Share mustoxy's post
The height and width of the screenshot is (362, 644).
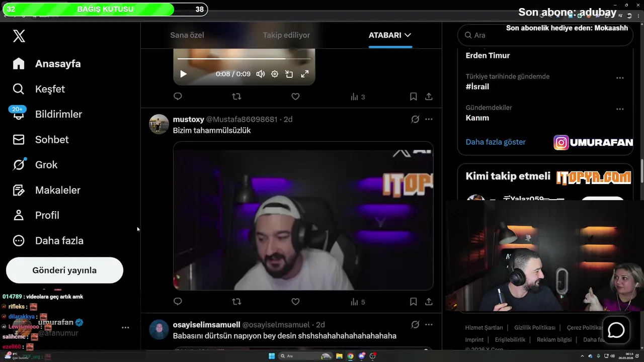pos(429,302)
